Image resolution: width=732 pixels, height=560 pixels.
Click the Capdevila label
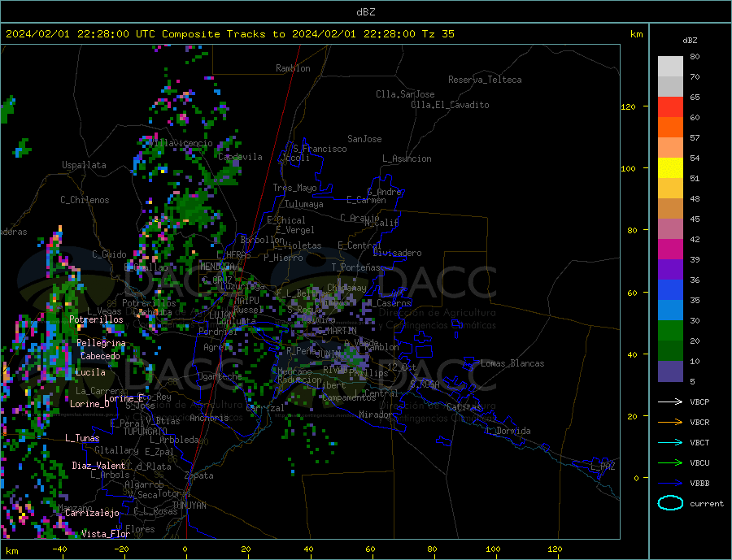(x=240, y=157)
